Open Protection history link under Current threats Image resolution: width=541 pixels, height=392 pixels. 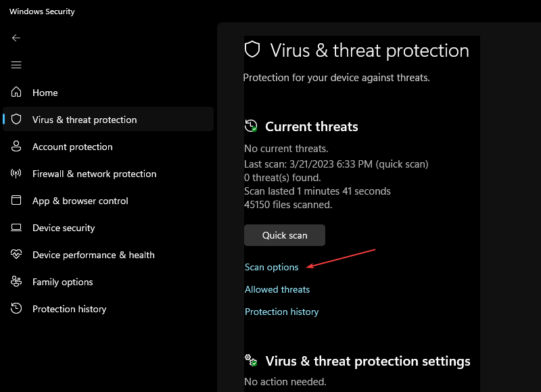(x=281, y=312)
